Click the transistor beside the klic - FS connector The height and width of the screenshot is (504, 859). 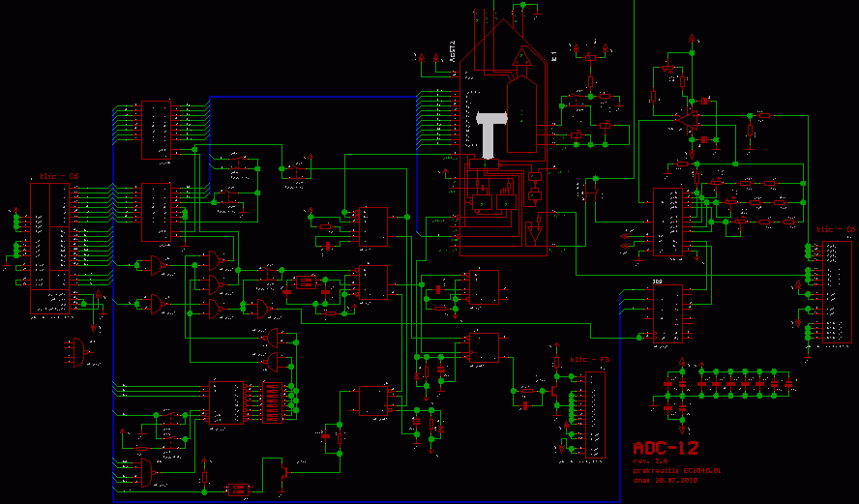(552, 392)
